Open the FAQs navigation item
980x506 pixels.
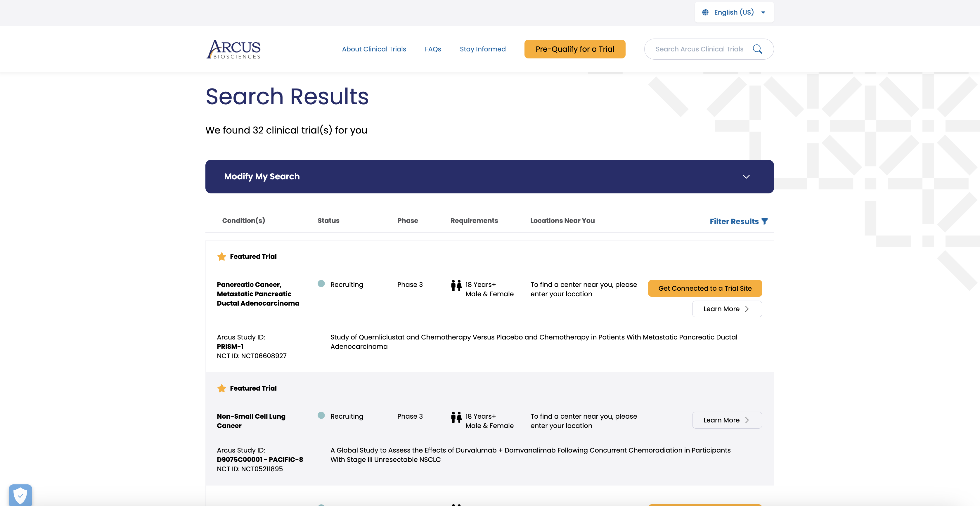pyautogui.click(x=432, y=49)
